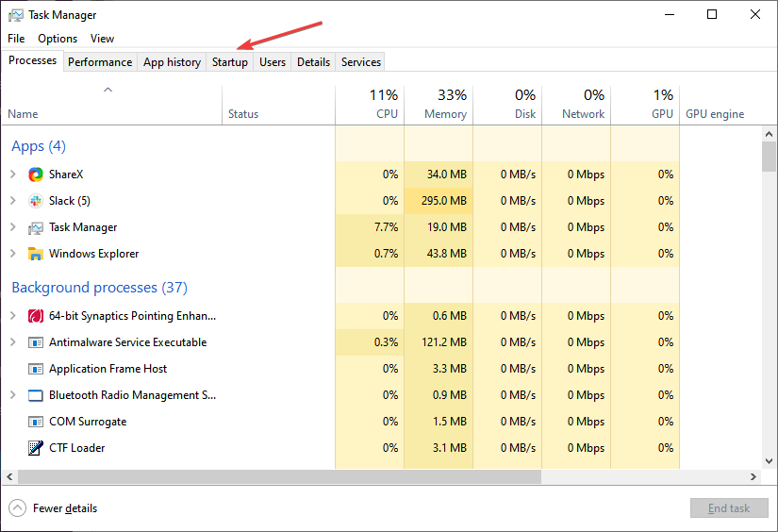Open the Startup tab
This screenshot has height=532, width=778.
(230, 62)
